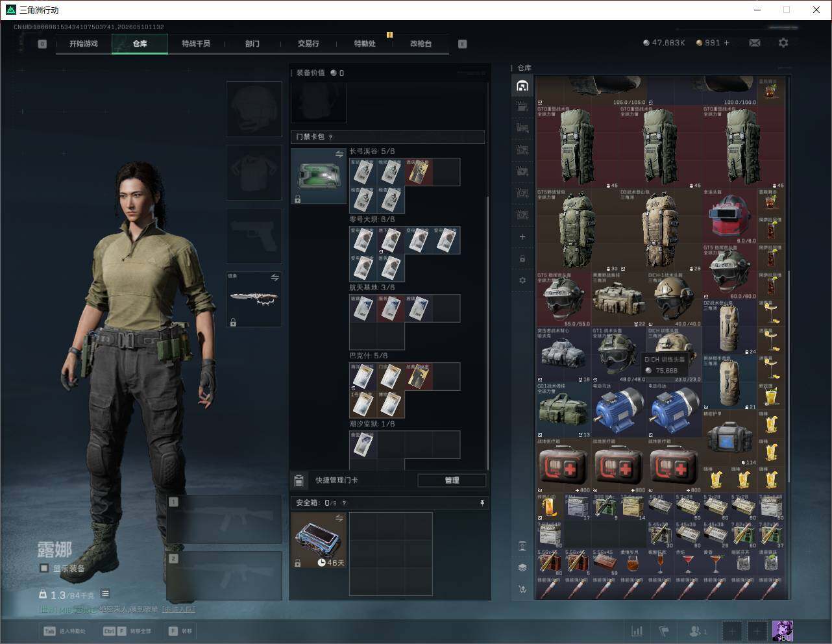The image size is (832, 644).
Task: Open the weight details list icon
Action: click(x=105, y=594)
